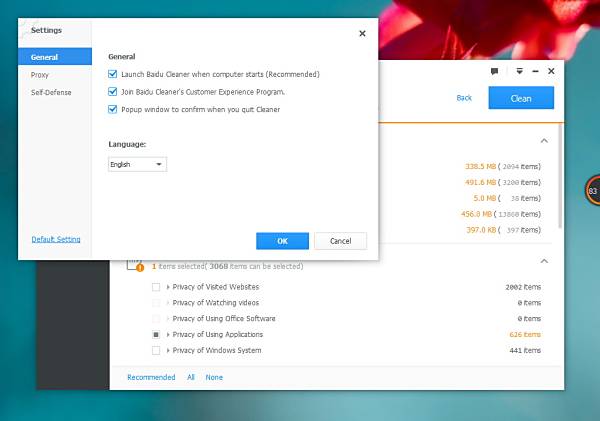Select All items link
The height and width of the screenshot is (421, 600).
click(191, 377)
